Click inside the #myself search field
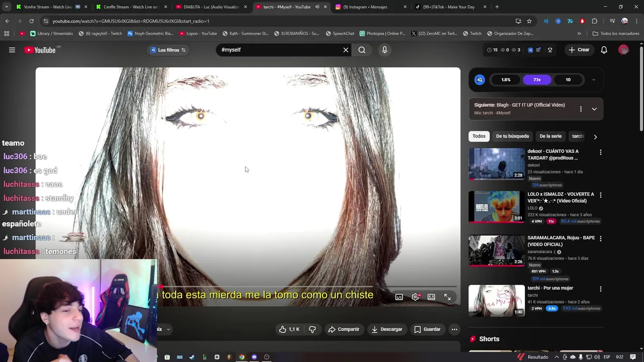The image size is (644, 362). tap(279, 50)
